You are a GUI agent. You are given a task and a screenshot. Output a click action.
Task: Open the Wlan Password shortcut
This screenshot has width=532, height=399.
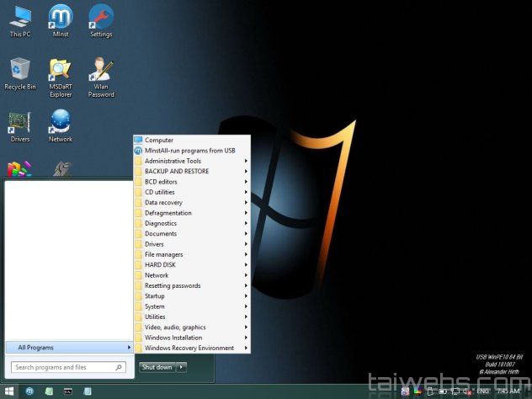pyautogui.click(x=101, y=71)
